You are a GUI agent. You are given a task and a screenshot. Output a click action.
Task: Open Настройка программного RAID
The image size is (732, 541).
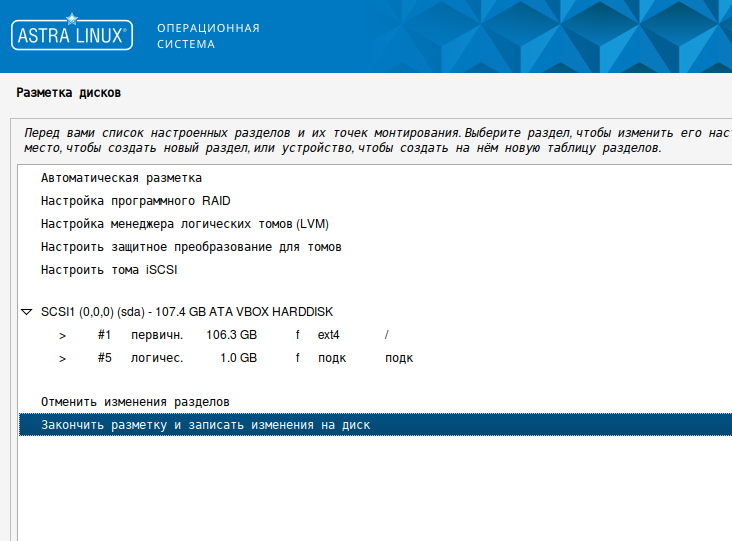[x=135, y=201]
